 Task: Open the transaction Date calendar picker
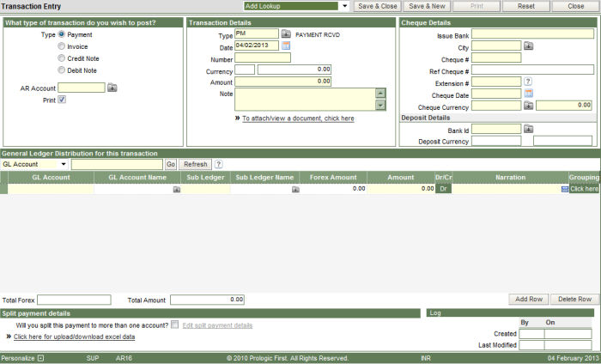[286, 46]
